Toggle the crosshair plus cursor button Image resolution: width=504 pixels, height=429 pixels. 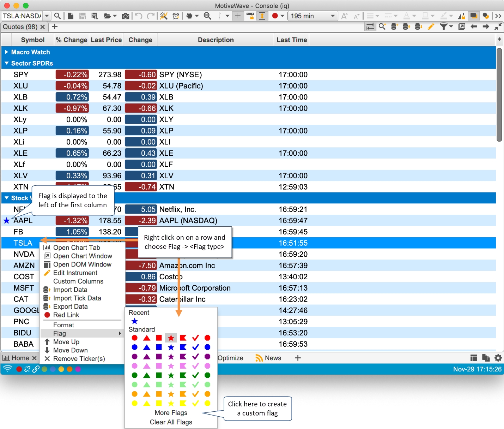coord(238,16)
